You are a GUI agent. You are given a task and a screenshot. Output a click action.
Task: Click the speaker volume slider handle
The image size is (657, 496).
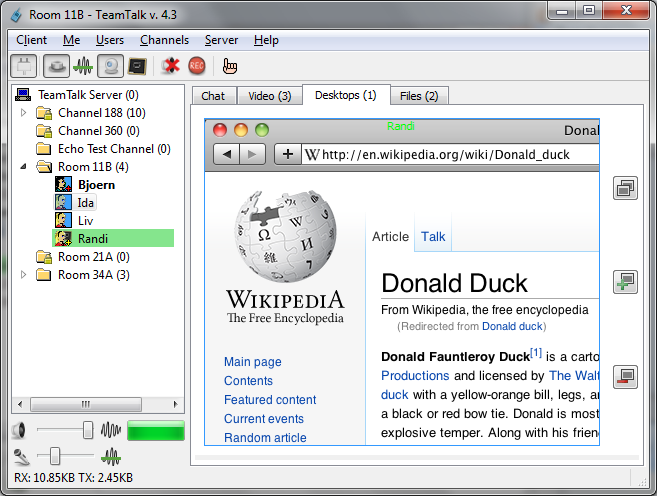coord(88,430)
